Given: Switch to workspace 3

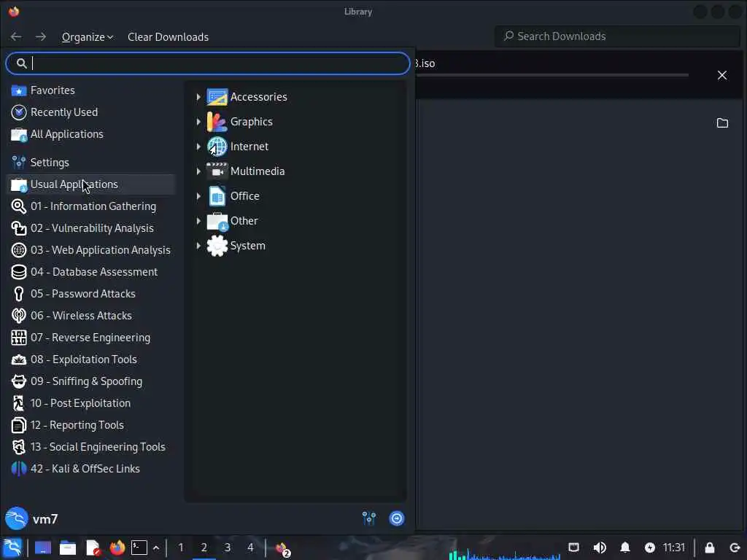Looking at the screenshot, I should pos(228,548).
